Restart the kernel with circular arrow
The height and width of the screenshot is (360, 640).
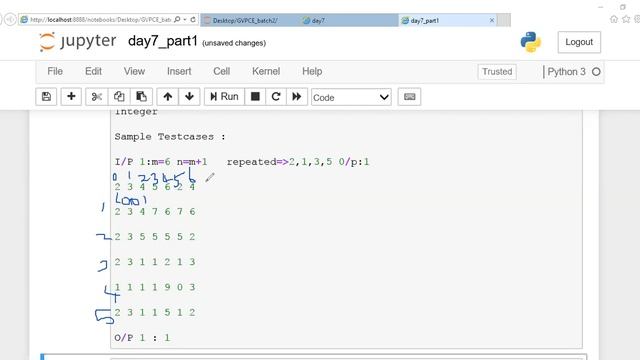coord(276,97)
